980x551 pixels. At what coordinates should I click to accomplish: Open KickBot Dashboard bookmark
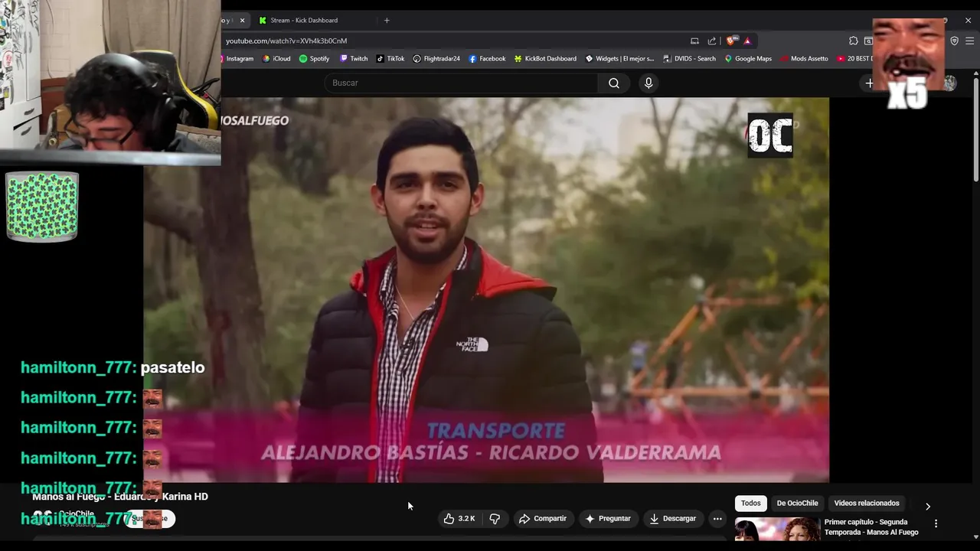(545, 58)
